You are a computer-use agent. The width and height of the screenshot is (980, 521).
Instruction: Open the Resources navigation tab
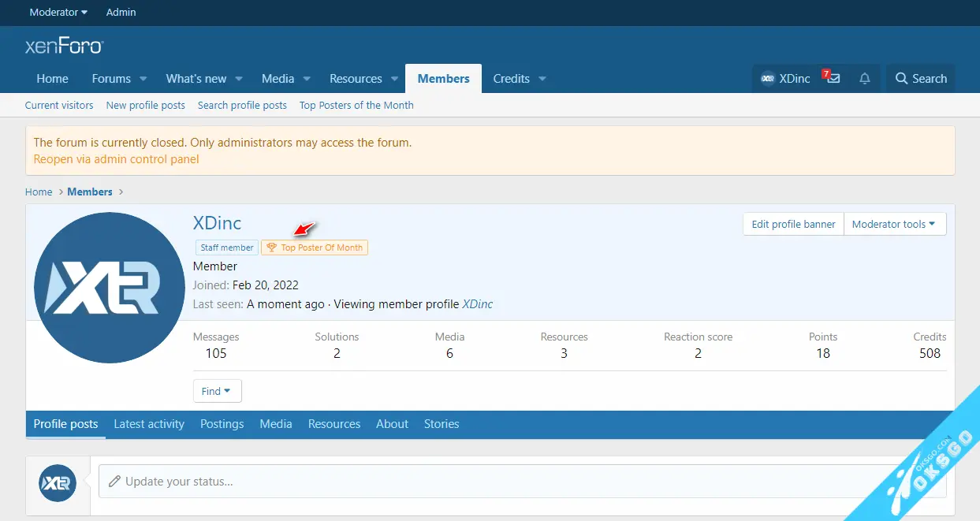point(356,79)
